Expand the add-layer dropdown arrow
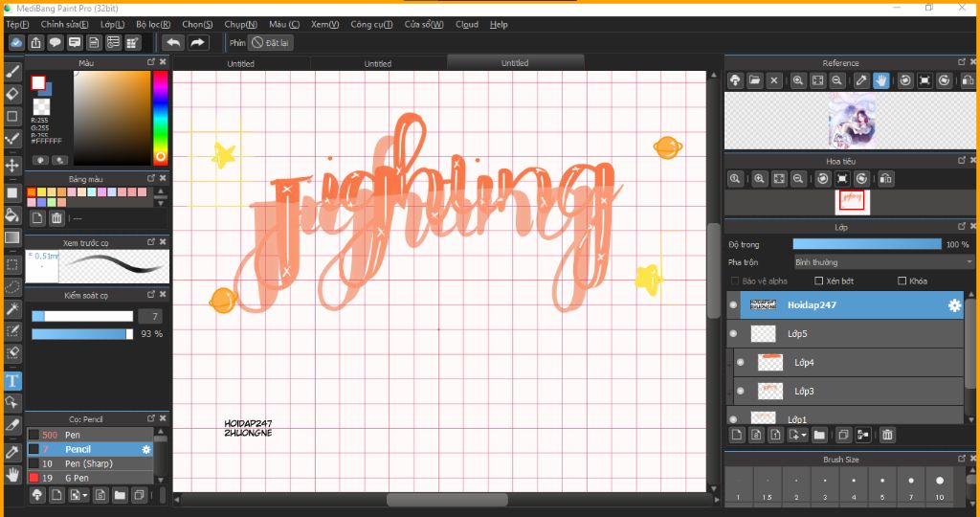The height and width of the screenshot is (517, 980). [x=804, y=435]
